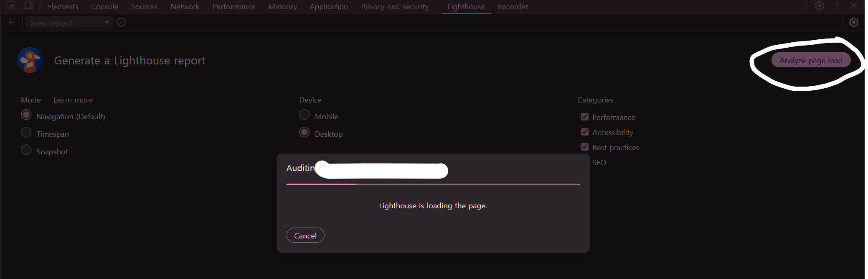Open the Console tab
The width and height of the screenshot is (868, 279).
[x=104, y=7]
